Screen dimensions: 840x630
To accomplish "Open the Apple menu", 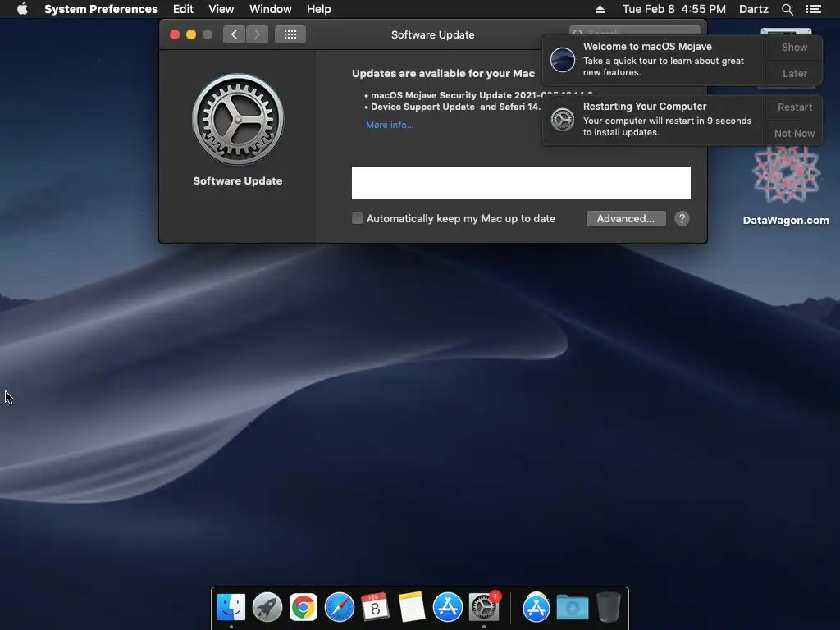I will 22,9.
